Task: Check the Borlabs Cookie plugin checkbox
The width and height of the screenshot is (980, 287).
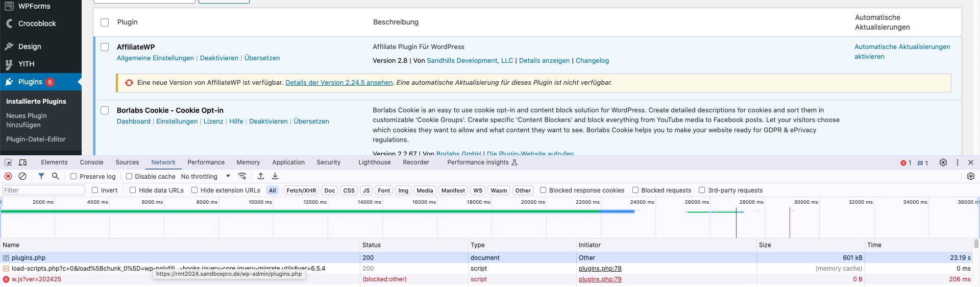Action: (x=105, y=110)
